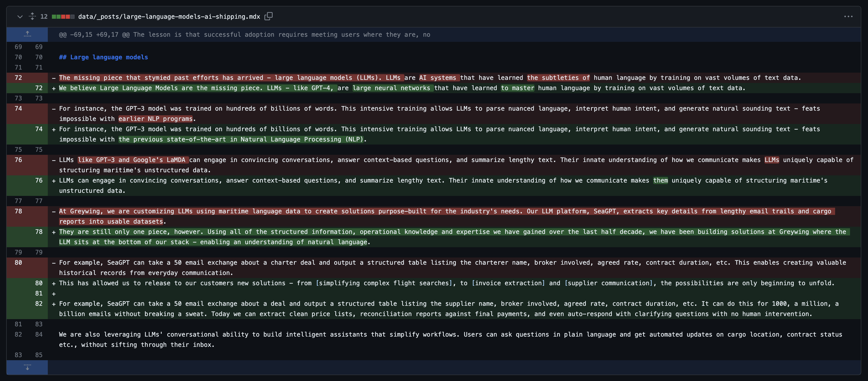The height and width of the screenshot is (381, 868).
Task: Select deleted line number 76
Action: (x=18, y=160)
